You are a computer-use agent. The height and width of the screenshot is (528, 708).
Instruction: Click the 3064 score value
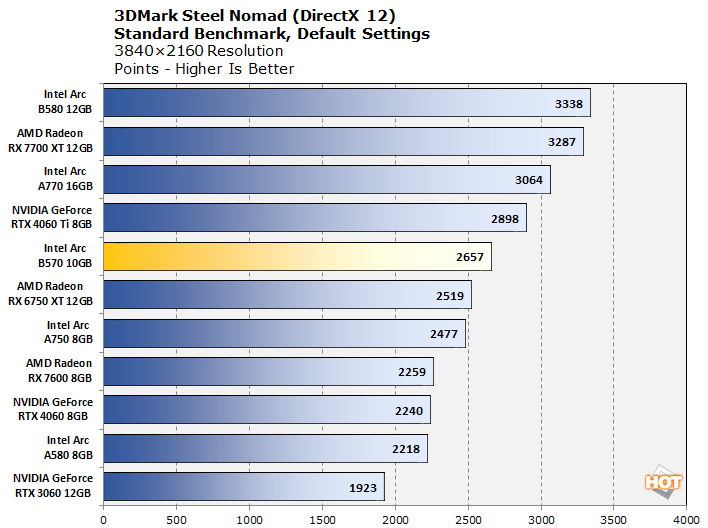tap(529, 180)
